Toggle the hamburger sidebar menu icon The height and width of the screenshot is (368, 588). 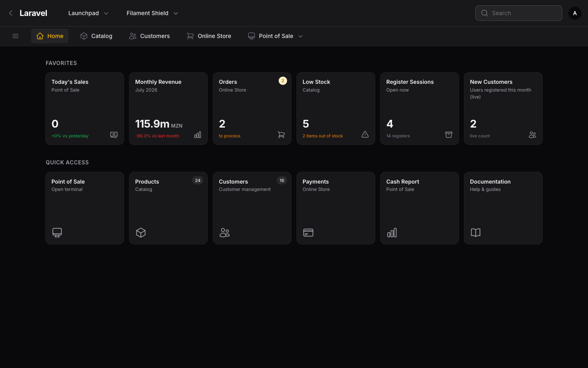point(16,36)
